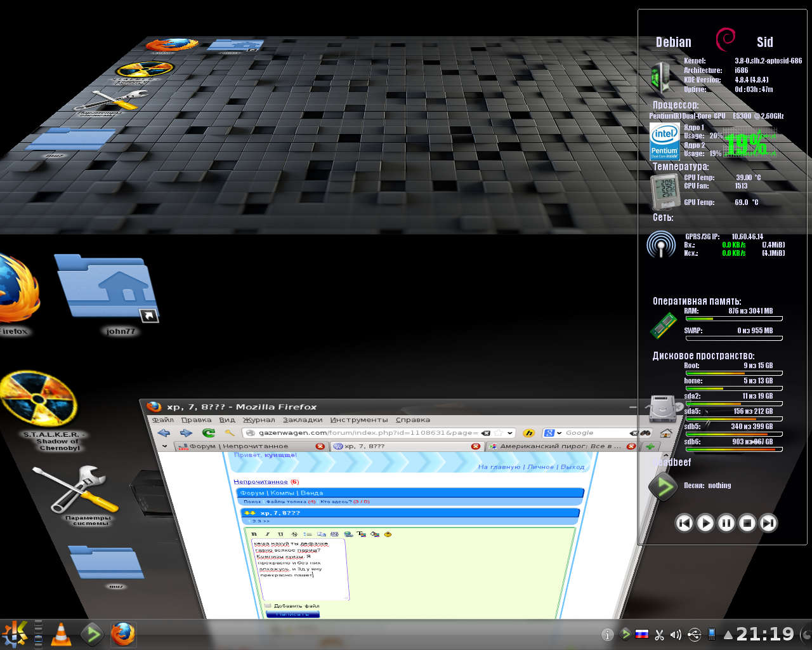Expand the hidden system tray icons arrow
The height and width of the screenshot is (650, 812).
click(x=728, y=635)
